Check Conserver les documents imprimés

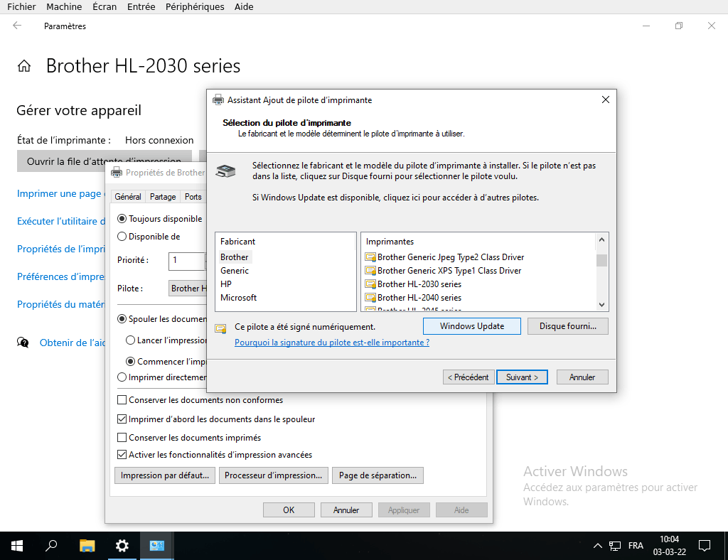[122, 438]
